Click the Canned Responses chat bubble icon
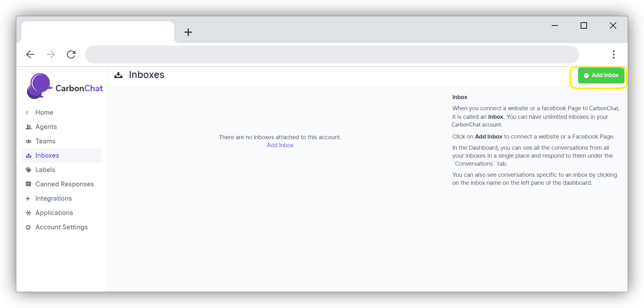Viewport: 644px width, 308px height. click(29, 184)
